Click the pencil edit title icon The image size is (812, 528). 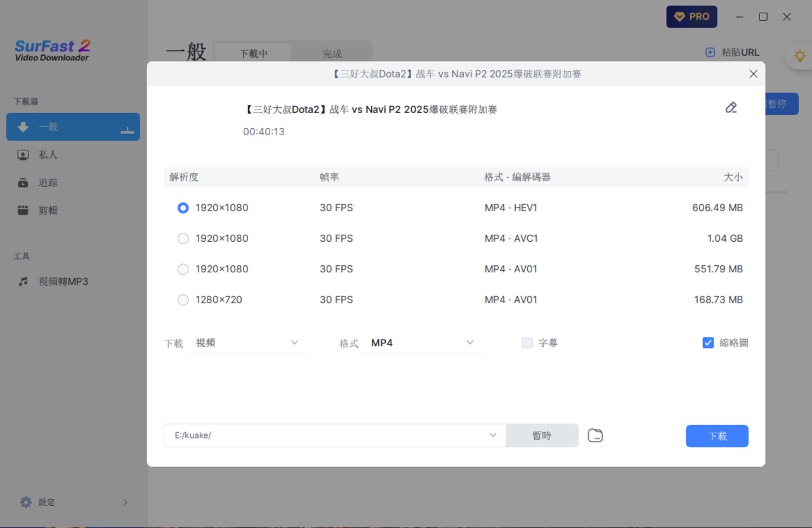731,108
